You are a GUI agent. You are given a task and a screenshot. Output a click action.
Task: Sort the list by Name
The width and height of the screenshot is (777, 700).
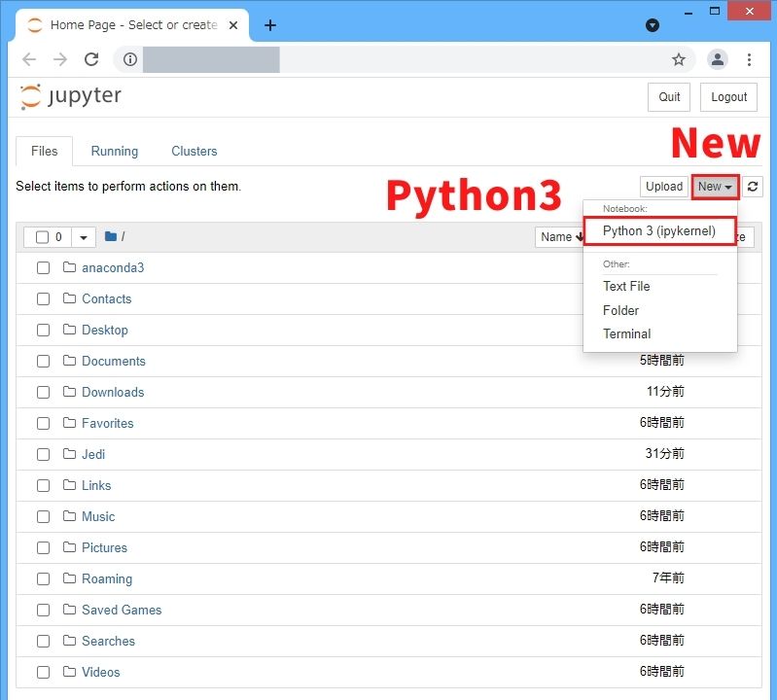pyautogui.click(x=561, y=237)
